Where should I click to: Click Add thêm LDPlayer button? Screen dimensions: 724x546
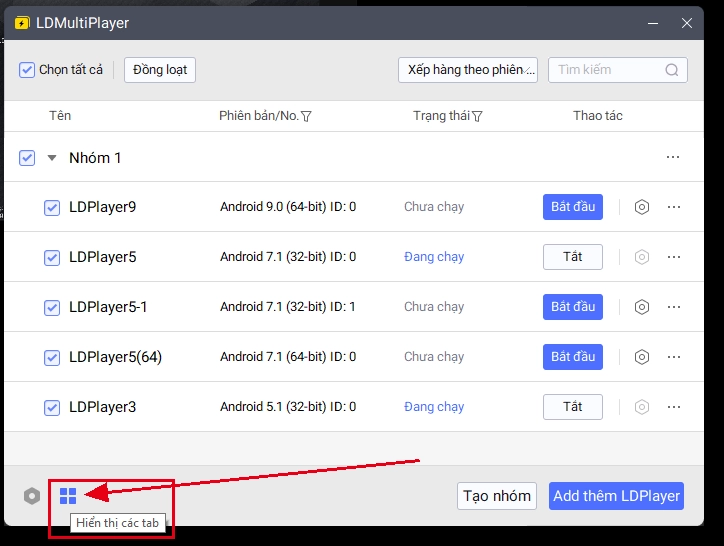[x=616, y=496]
